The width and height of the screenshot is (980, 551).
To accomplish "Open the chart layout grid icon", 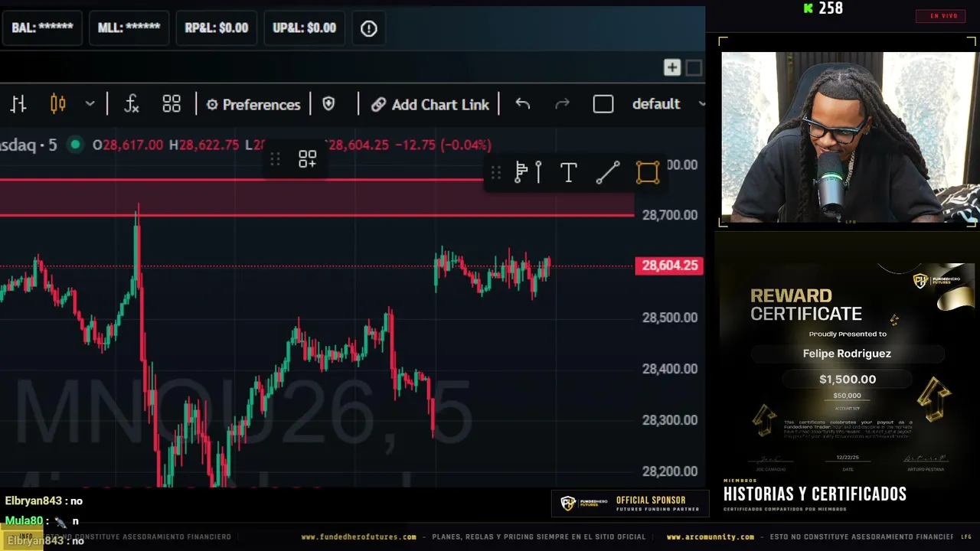I will click(171, 104).
